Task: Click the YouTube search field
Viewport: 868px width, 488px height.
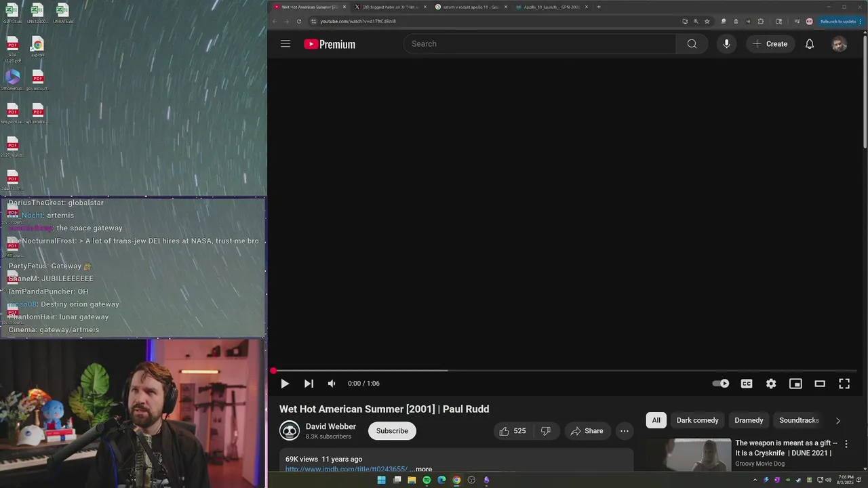Action: 540,44
